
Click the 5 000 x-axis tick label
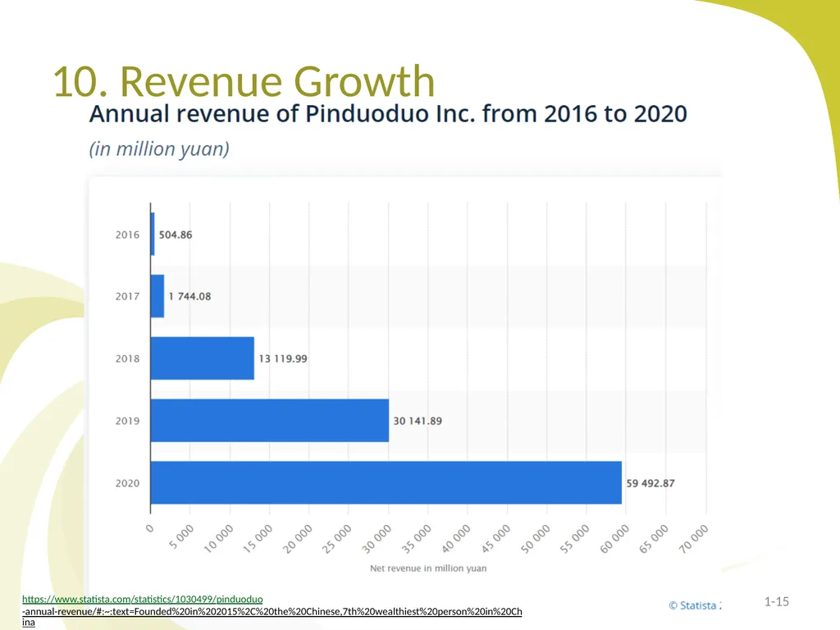[x=181, y=536]
